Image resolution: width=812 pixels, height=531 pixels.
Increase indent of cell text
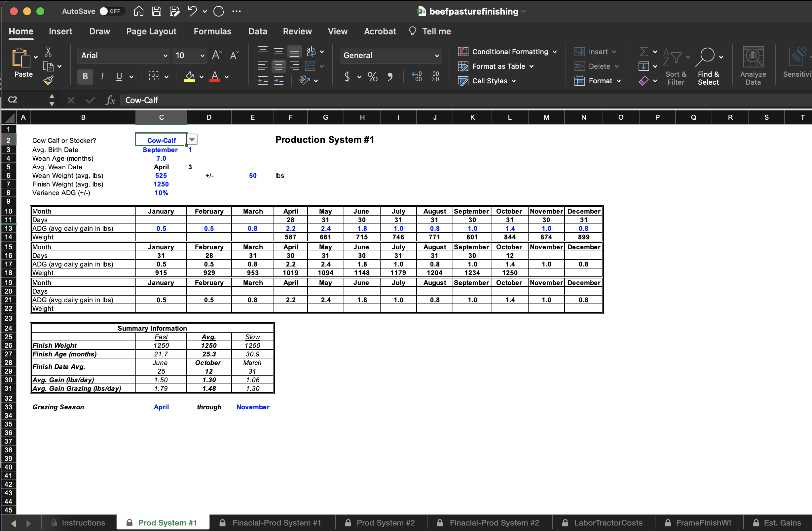click(x=279, y=81)
